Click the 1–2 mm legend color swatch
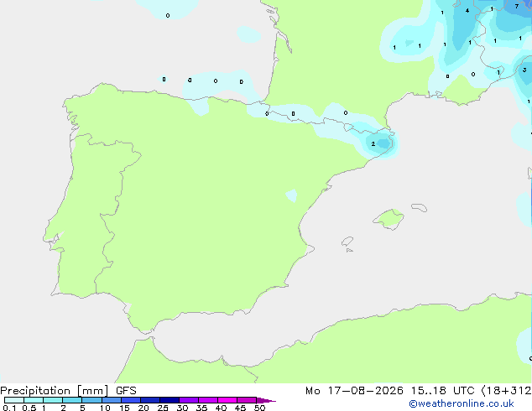 53,400
